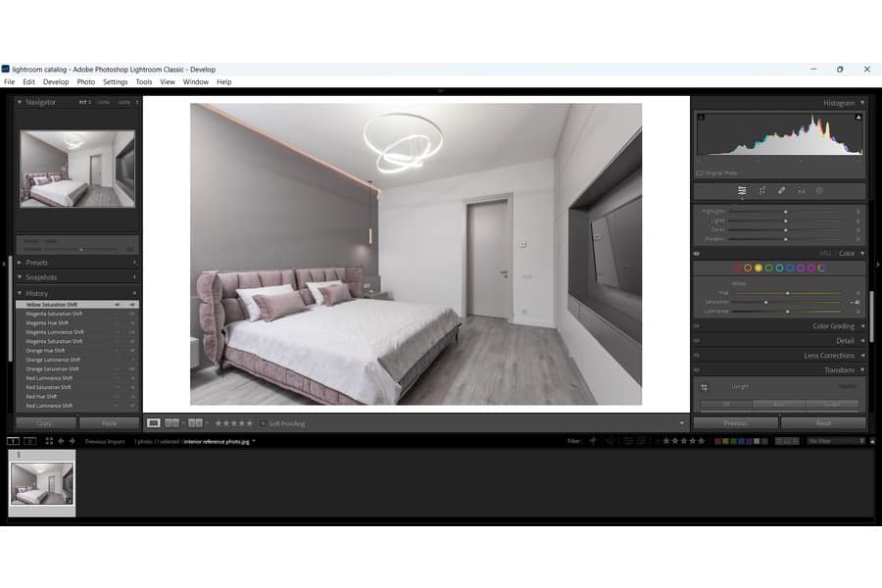Open the Photo menu

point(85,81)
